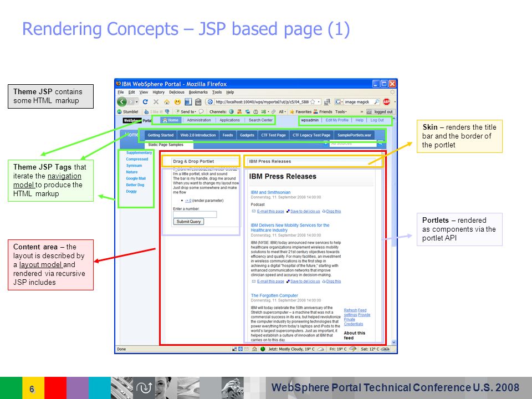Click the Edit My Profile link
The height and width of the screenshot is (399, 532).
point(337,120)
